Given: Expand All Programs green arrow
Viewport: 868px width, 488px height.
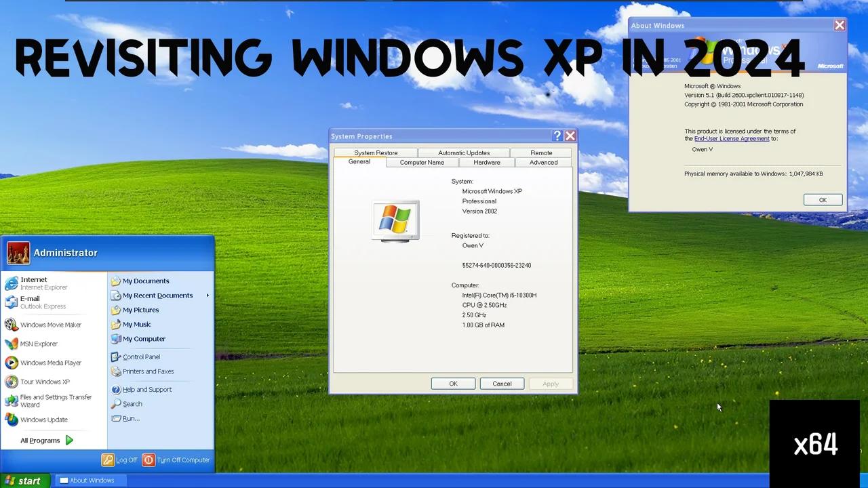Looking at the screenshot, I should [x=69, y=441].
